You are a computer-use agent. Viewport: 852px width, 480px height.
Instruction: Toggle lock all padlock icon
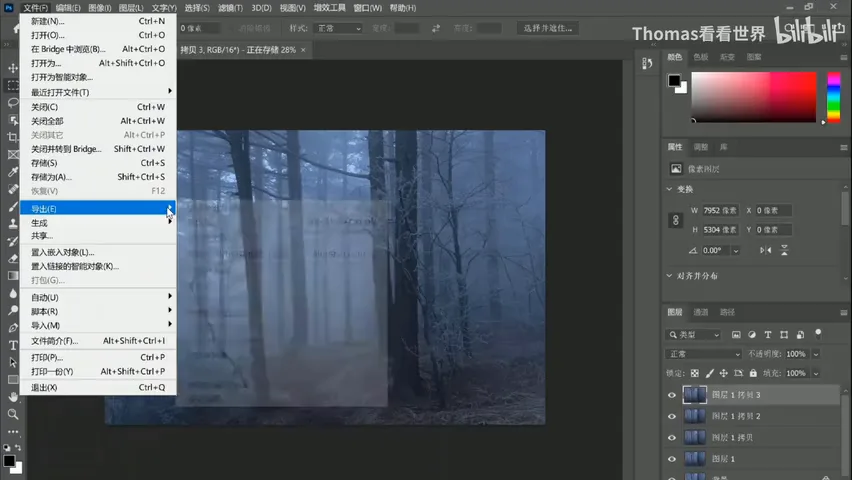point(753,373)
